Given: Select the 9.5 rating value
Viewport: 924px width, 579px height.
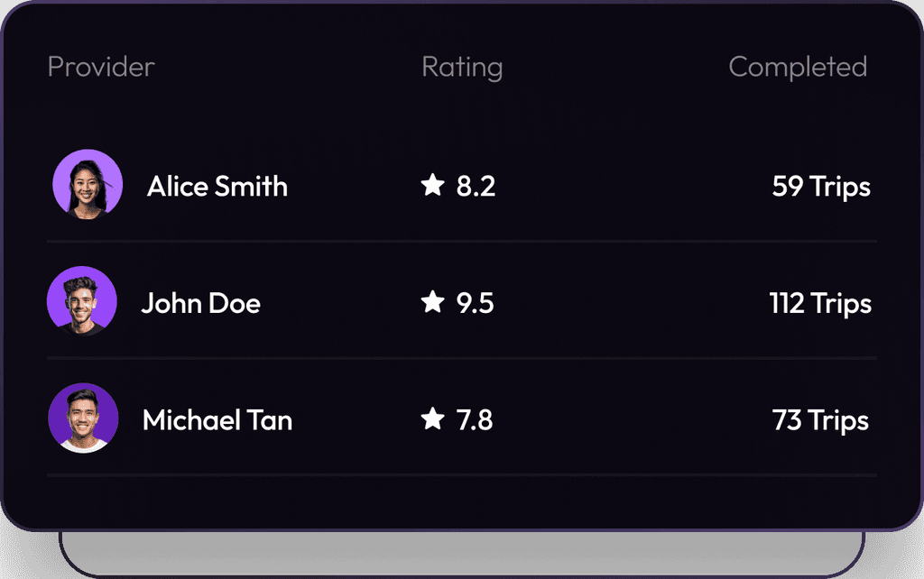Looking at the screenshot, I should tap(475, 303).
